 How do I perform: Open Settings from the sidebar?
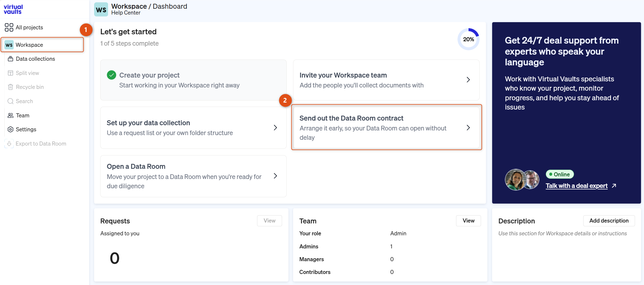(26, 129)
